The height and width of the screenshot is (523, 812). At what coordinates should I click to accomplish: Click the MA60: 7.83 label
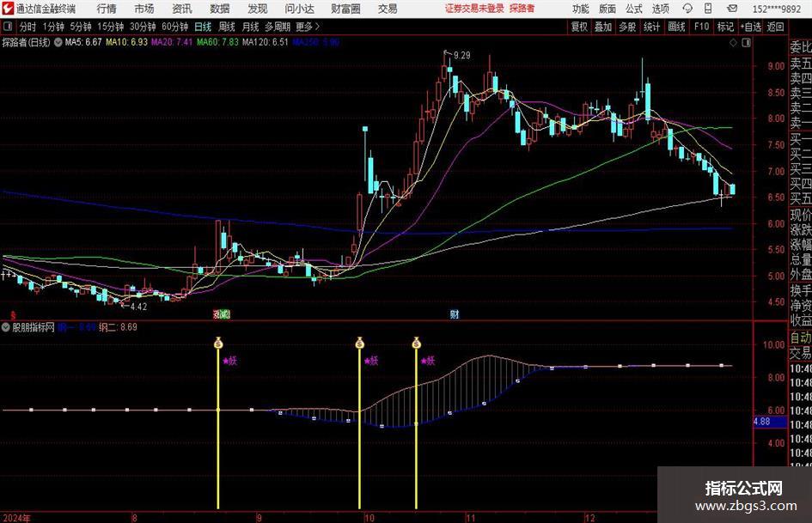217,42
